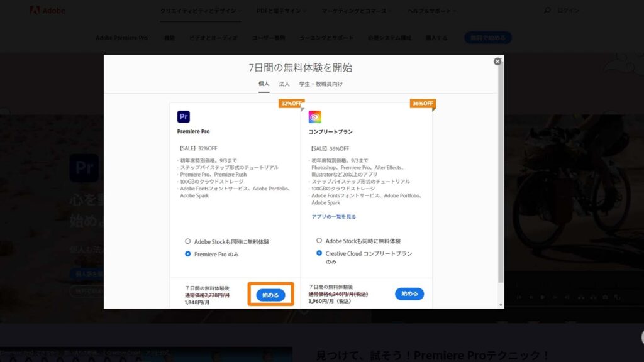This screenshot has width=644, height=362.
Task: Choose the Premiere Pro のみ radio button
Action: click(187, 254)
